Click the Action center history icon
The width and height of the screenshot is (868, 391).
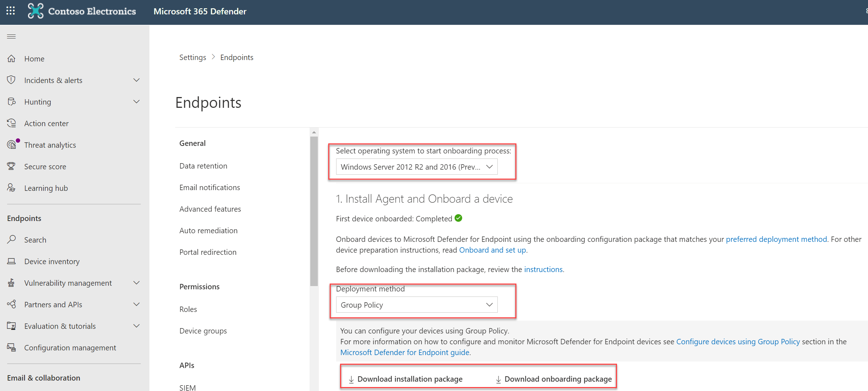(x=11, y=123)
